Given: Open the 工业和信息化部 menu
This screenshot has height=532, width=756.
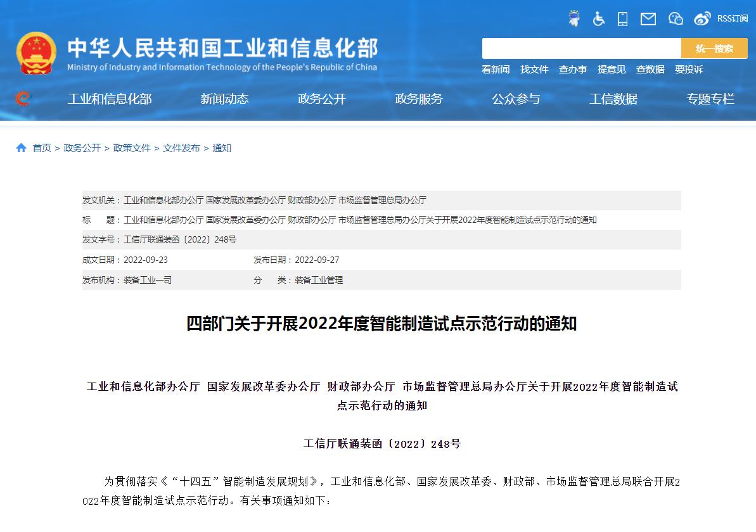Looking at the screenshot, I should (110, 99).
